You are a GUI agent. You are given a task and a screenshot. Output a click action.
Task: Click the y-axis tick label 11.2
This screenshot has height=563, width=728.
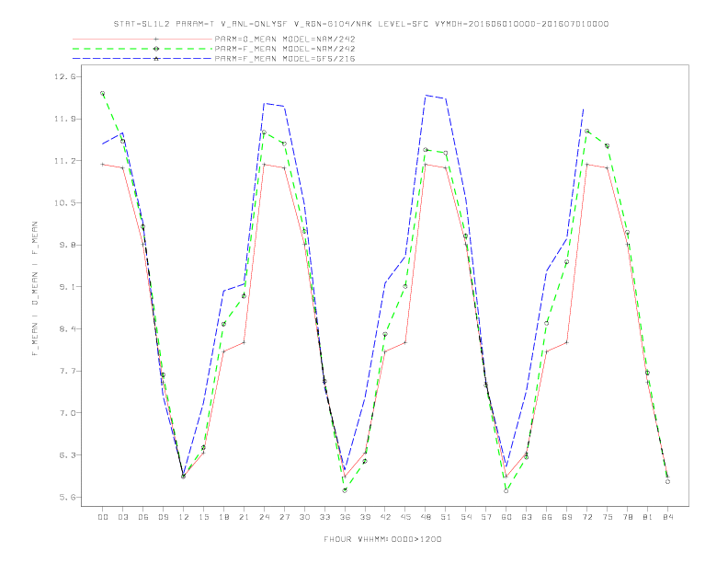point(64,161)
